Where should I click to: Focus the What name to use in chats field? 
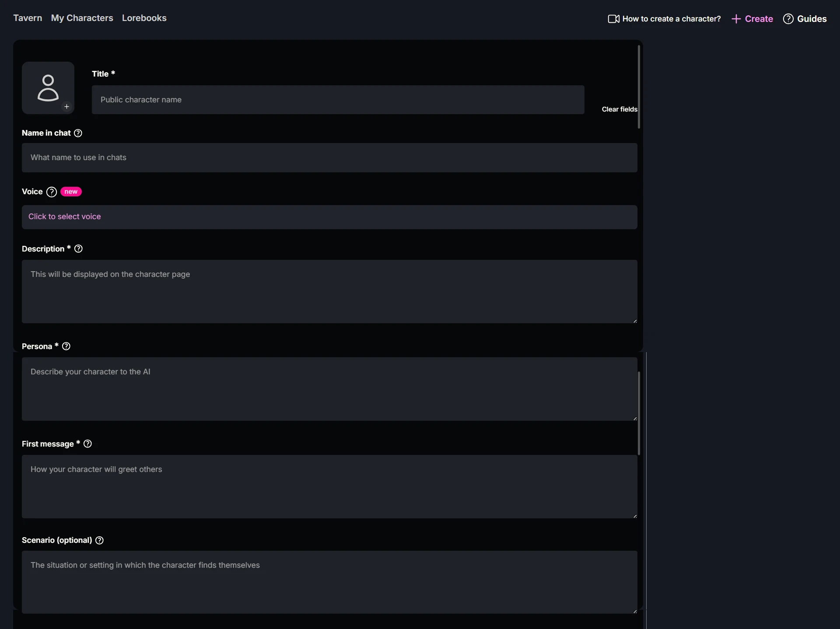click(x=329, y=157)
